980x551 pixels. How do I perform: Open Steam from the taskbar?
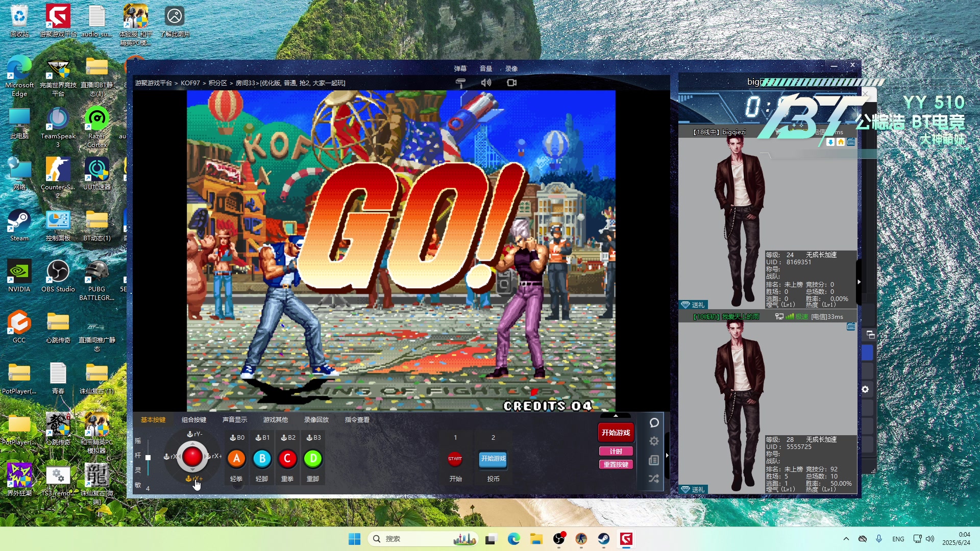pyautogui.click(x=604, y=539)
